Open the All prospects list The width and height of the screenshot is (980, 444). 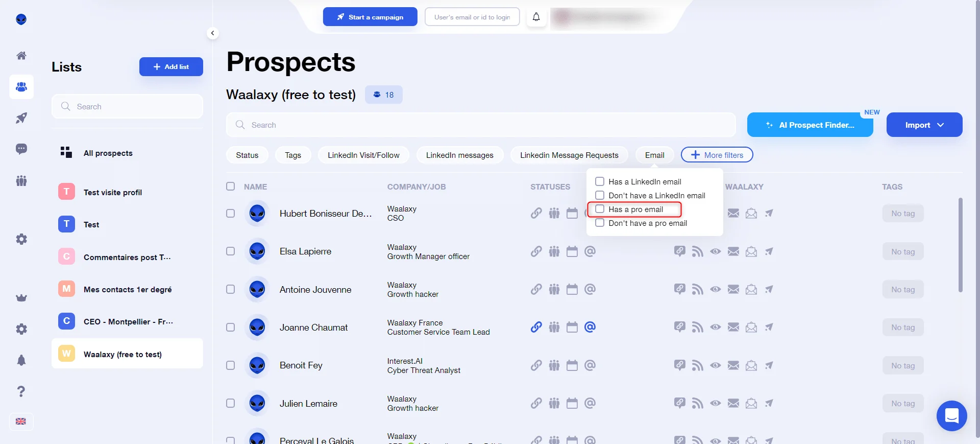tap(128, 153)
